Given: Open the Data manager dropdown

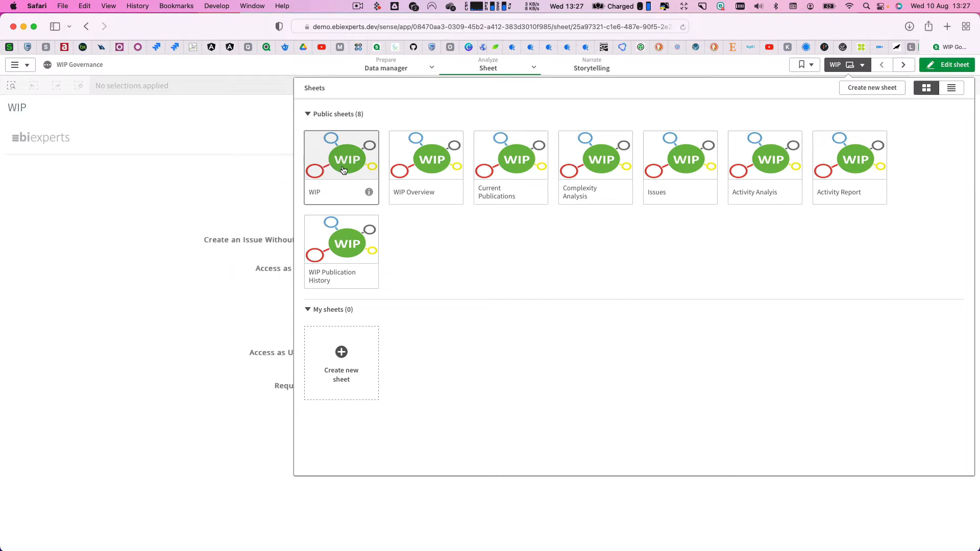Looking at the screenshot, I should click(x=431, y=68).
